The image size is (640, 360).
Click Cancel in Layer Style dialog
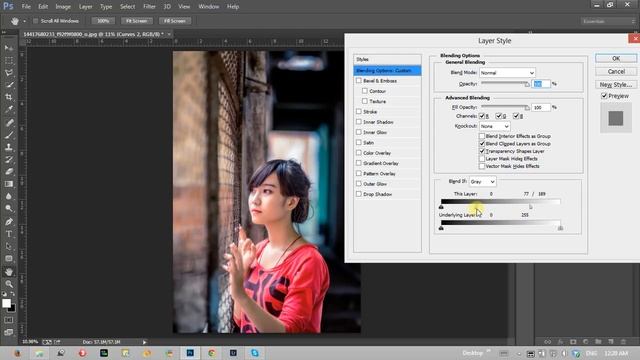point(616,71)
